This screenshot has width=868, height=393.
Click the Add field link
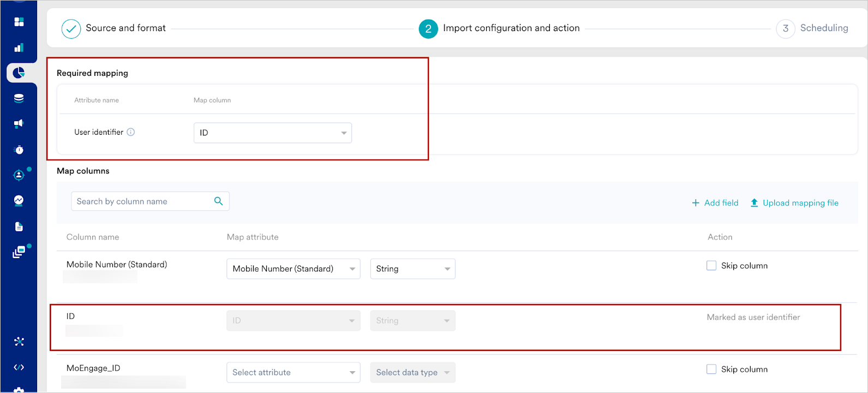715,203
